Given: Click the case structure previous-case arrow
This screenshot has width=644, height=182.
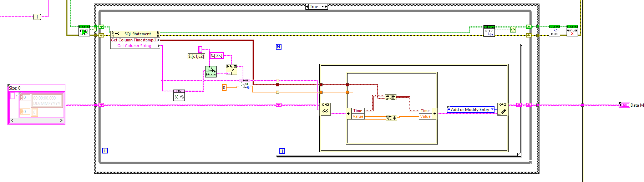Looking at the screenshot, I should tap(307, 6).
